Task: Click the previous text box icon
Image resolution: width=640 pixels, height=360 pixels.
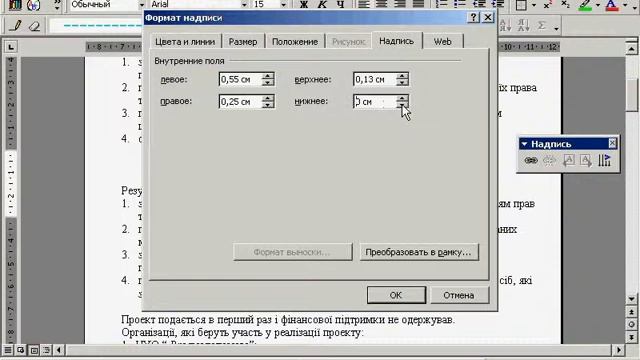Action: tap(568, 160)
